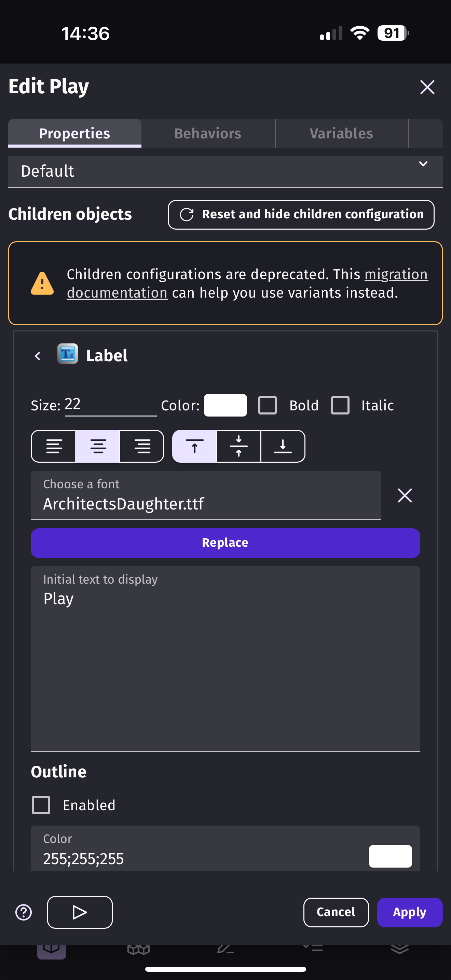Set vertical alignment to middle
Viewport: 451px width, 980px height.
tap(239, 446)
